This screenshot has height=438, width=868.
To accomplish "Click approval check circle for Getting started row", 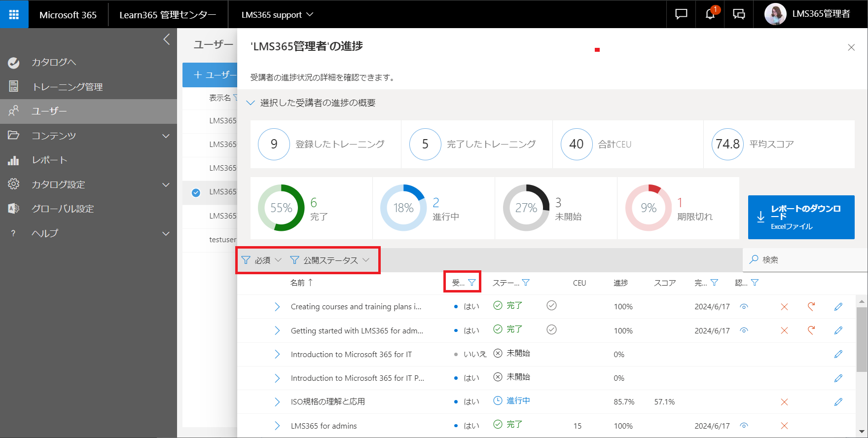I will click(552, 329).
